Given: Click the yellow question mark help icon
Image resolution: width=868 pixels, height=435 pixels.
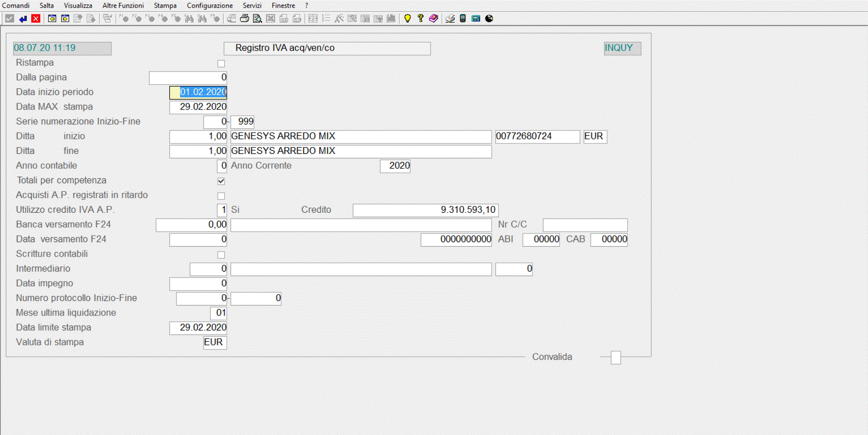Looking at the screenshot, I should point(421,19).
